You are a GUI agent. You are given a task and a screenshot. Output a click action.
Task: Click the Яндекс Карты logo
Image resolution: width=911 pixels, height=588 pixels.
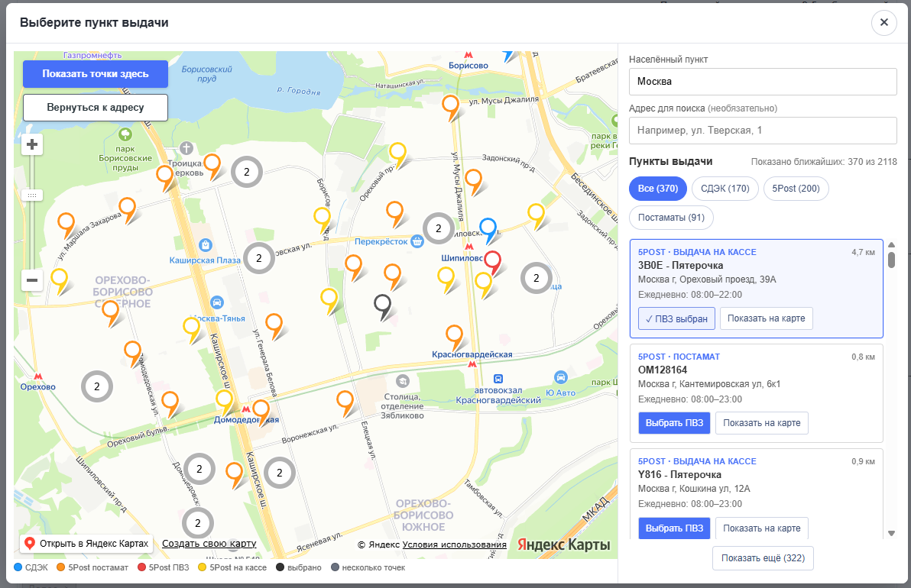(563, 545)
